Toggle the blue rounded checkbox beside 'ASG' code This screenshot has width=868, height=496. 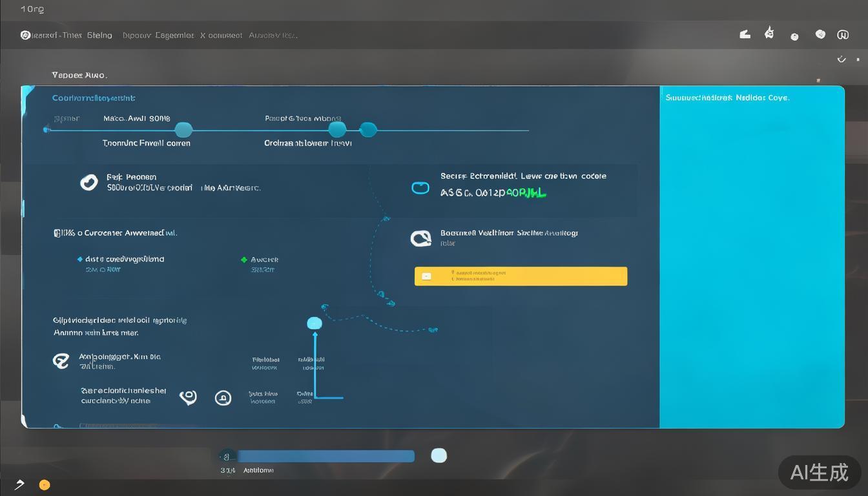point(420,188)
